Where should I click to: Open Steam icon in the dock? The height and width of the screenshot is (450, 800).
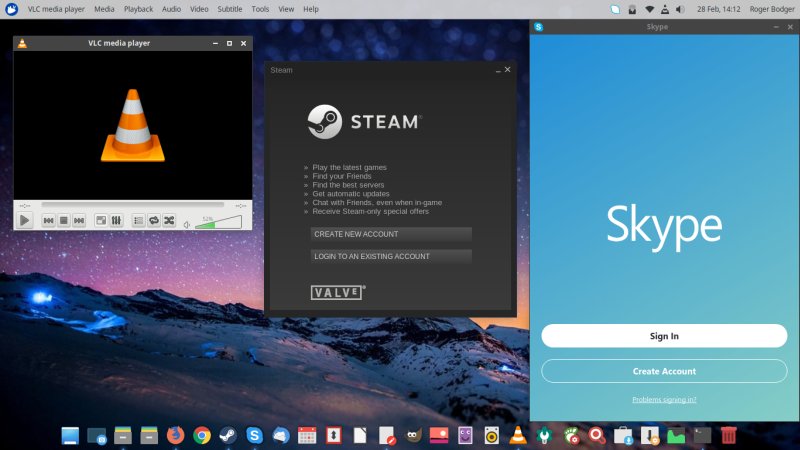228,435
